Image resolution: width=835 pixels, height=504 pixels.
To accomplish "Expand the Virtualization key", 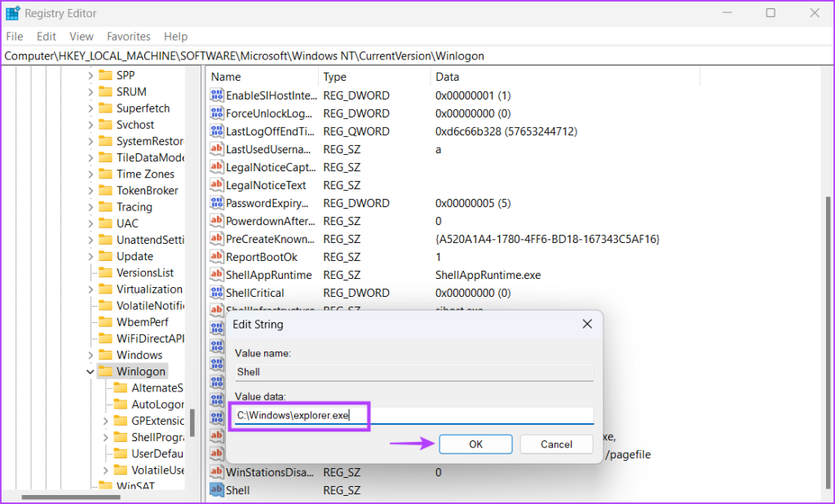I will 91,290.
